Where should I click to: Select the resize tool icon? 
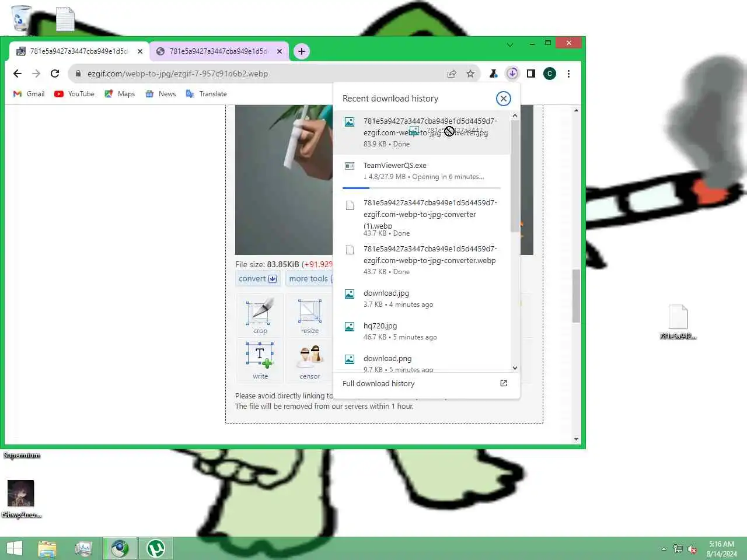310,316
